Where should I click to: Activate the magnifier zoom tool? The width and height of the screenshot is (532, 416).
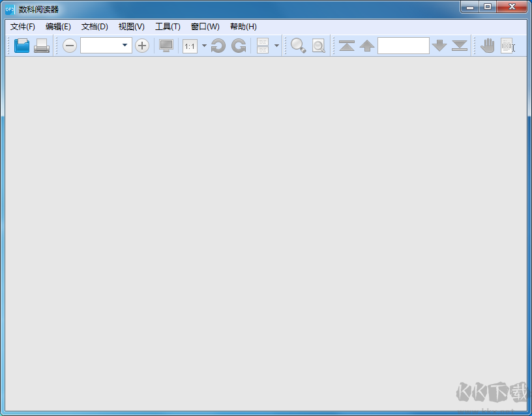click(x=298, y=46)
